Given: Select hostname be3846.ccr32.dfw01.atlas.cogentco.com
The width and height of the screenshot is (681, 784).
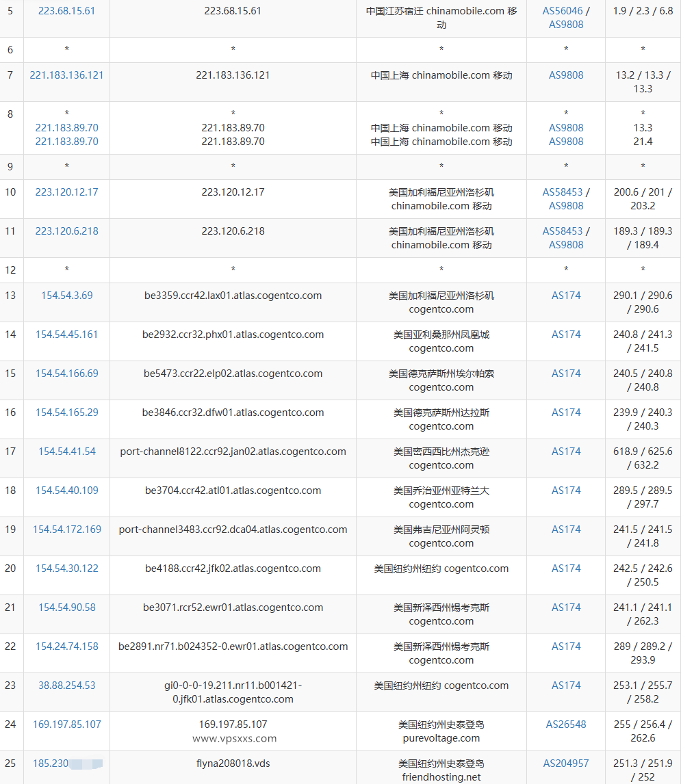Looking at the screenshot, I should pyautogui.click(x=233, y=413).
